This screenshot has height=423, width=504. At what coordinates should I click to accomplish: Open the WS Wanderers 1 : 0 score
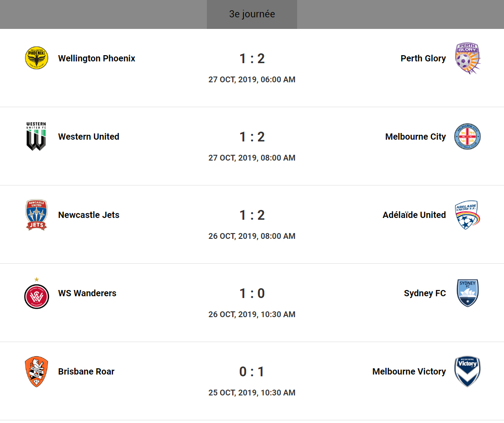click(x=252, y=294)
